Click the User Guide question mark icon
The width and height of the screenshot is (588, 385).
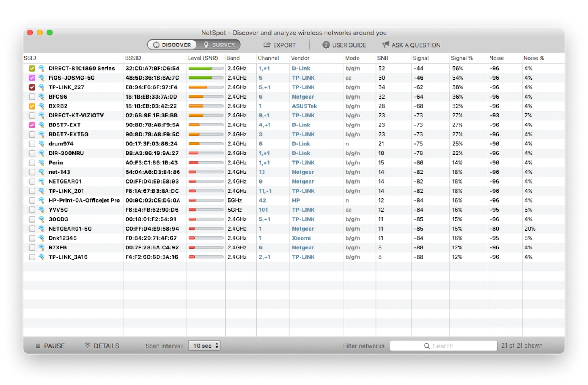[326, 45]
